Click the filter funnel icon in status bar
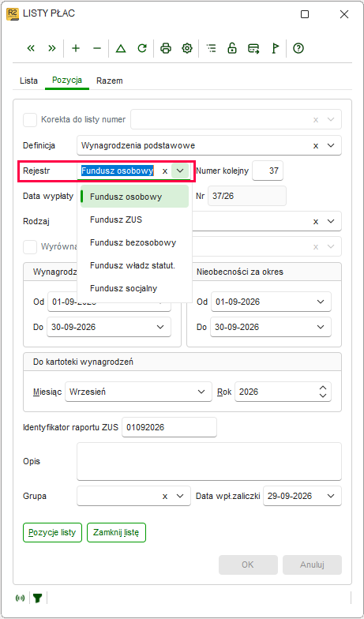Screen dimensions: 364x619 [x=37, y=598]
